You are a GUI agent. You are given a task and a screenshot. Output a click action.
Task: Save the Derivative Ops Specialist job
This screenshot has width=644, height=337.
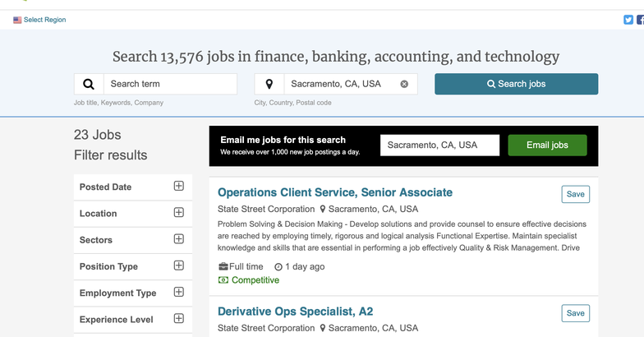click(575, 313)
